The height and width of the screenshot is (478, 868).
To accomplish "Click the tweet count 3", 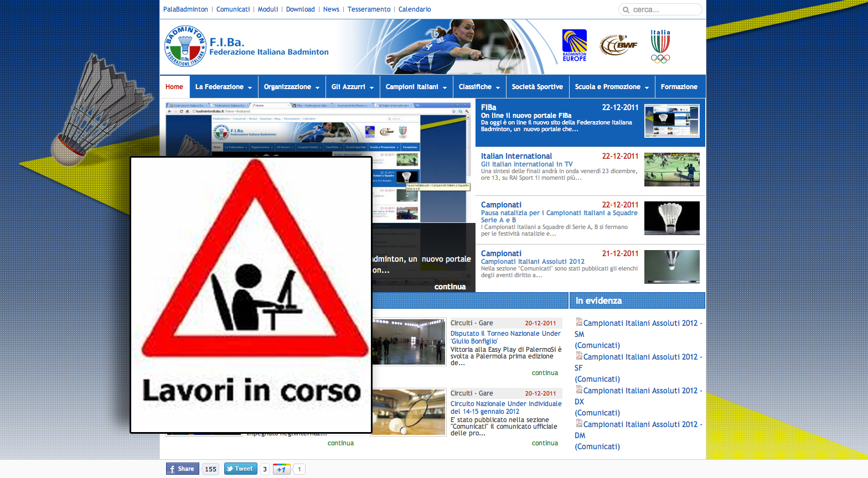I will tap(265, 469).
